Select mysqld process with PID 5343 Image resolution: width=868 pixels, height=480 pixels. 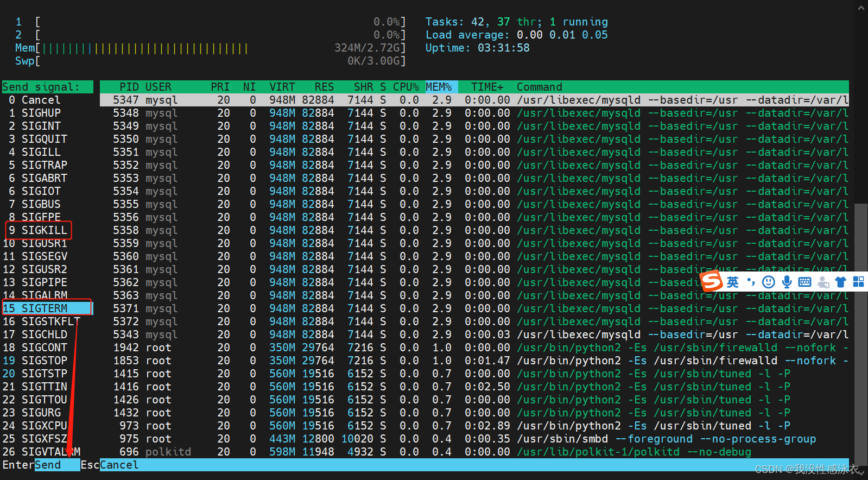click(474, 334)
